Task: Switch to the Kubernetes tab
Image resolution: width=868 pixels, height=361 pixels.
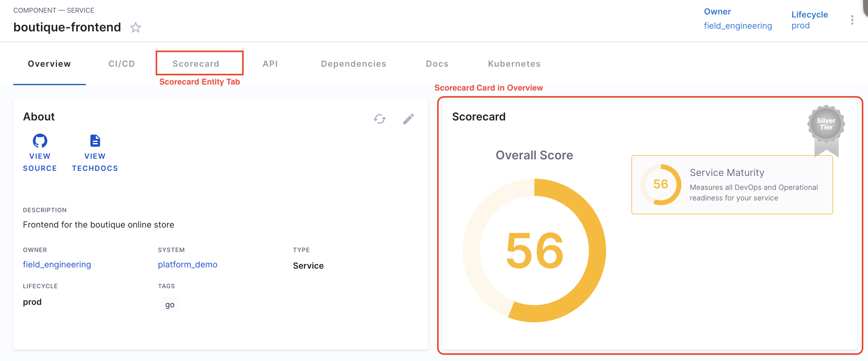Action: click(x=514, y=64)
